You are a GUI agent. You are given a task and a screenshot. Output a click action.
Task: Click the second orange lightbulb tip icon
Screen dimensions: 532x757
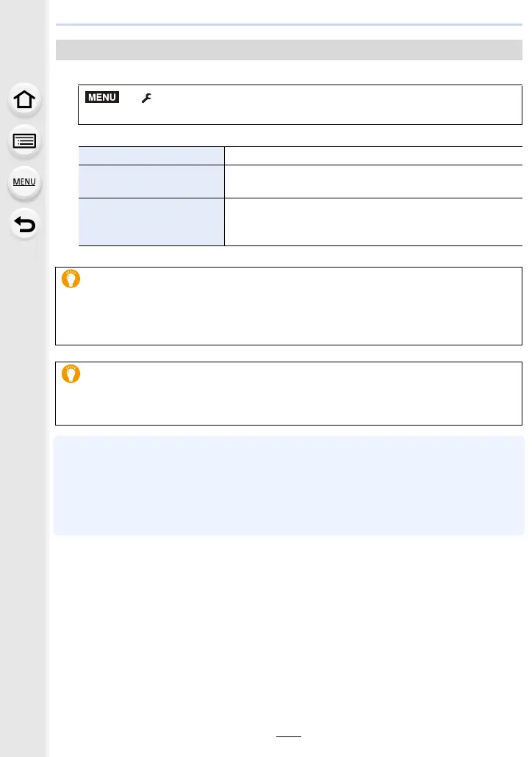[71, 373]
